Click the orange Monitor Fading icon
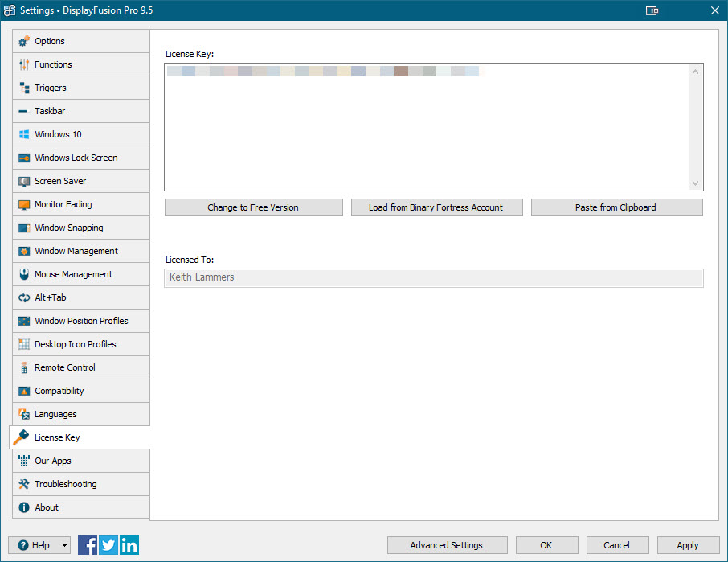Viewport: 728px width, 562px height. coord(24,204)
